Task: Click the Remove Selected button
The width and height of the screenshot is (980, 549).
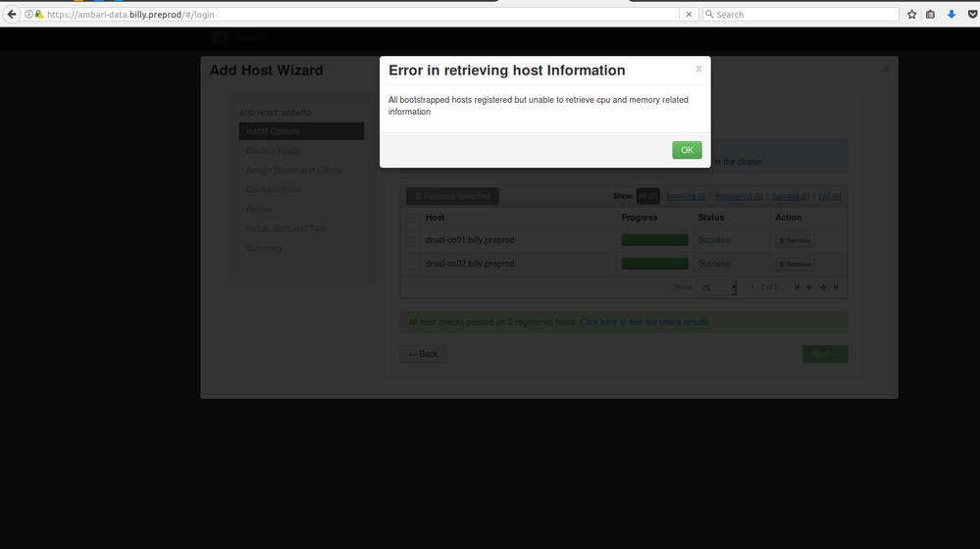Action: (452, 196)
